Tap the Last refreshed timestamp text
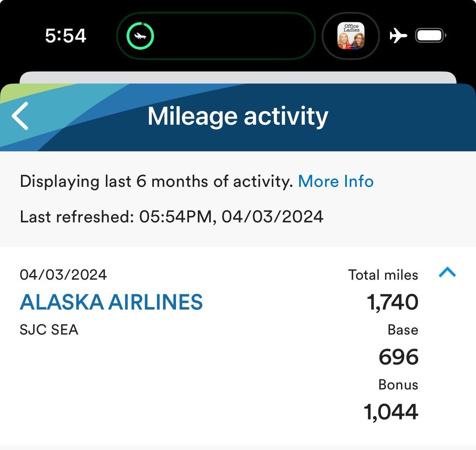The width and height of the screenshot is (476, 450). pos(172,217)
